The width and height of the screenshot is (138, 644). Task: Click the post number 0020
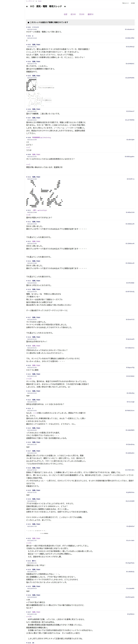(29, 365)
